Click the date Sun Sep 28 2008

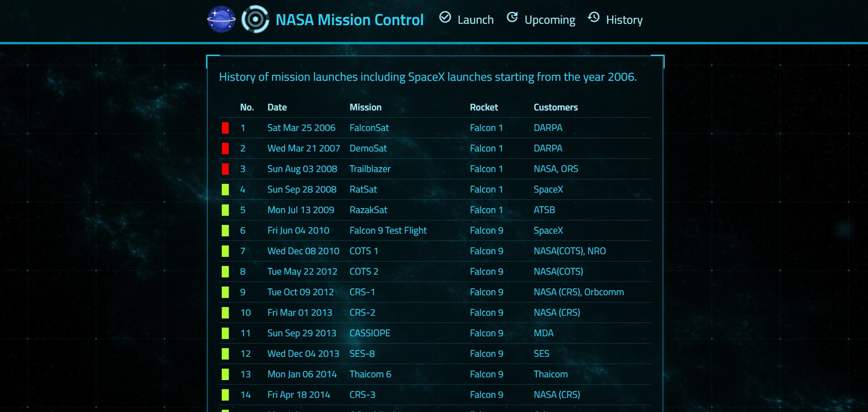[302, 189]
